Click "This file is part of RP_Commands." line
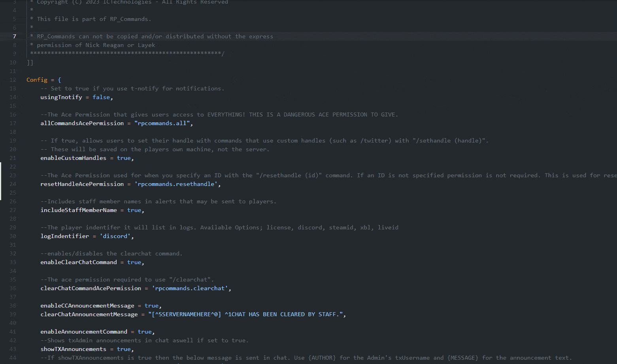 (x=91, y=19)
